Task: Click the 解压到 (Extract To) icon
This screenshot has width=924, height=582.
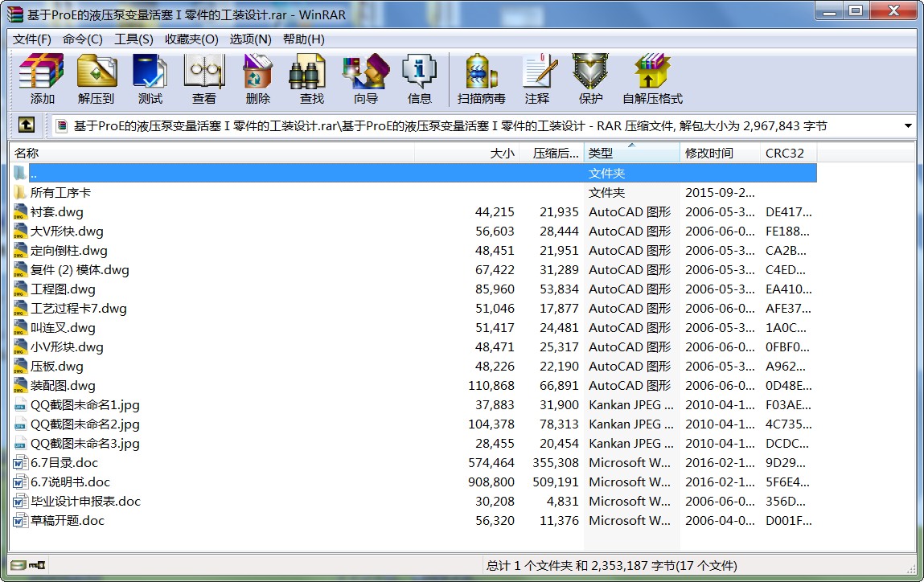Action: [x=97, y=79]
